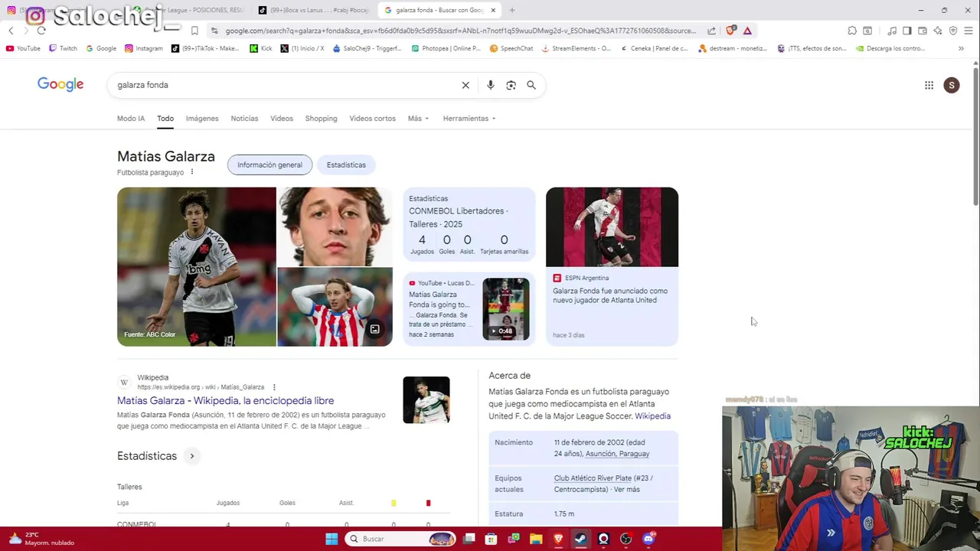Expand the Más search filter dropdown
Screen dimensions: 980x551
coord(418,119)
